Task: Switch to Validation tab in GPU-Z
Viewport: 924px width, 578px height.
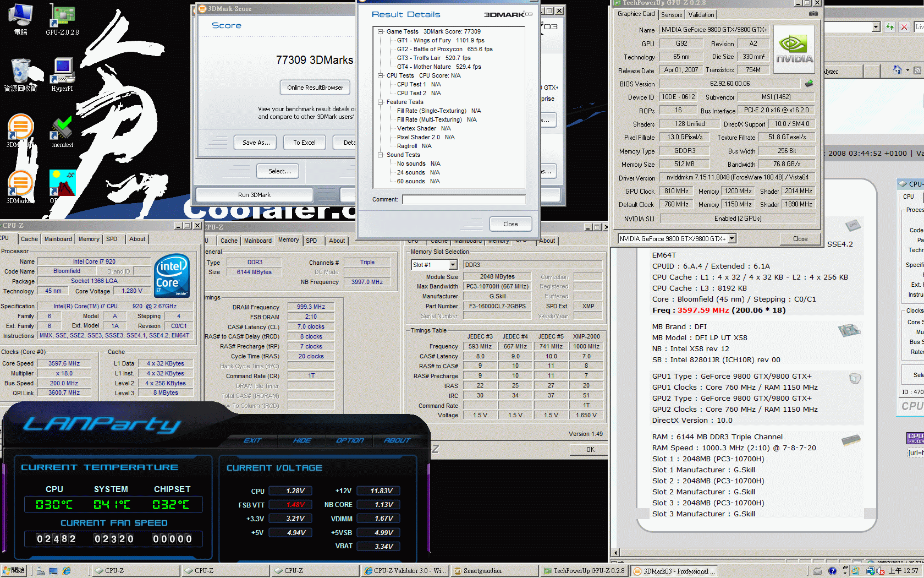Action: [701, 15]
